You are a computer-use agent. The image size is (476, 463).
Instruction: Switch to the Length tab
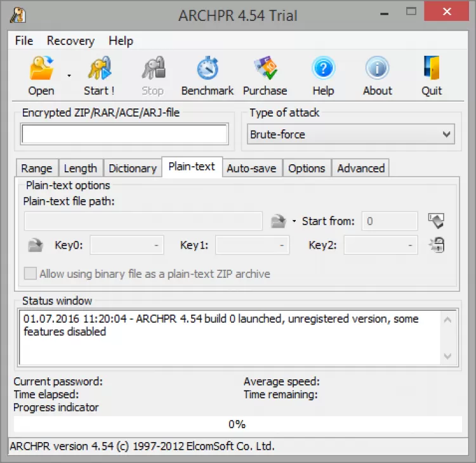coord(81,168)
